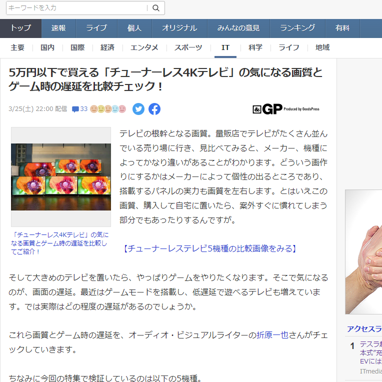
Task: Open the first access ranking article
Action: point(371,353)
